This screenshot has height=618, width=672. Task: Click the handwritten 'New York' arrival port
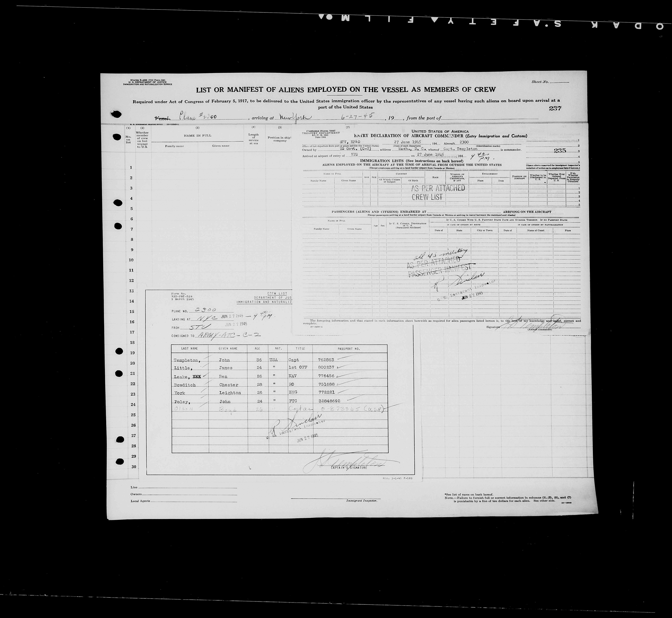coord(296,117)
